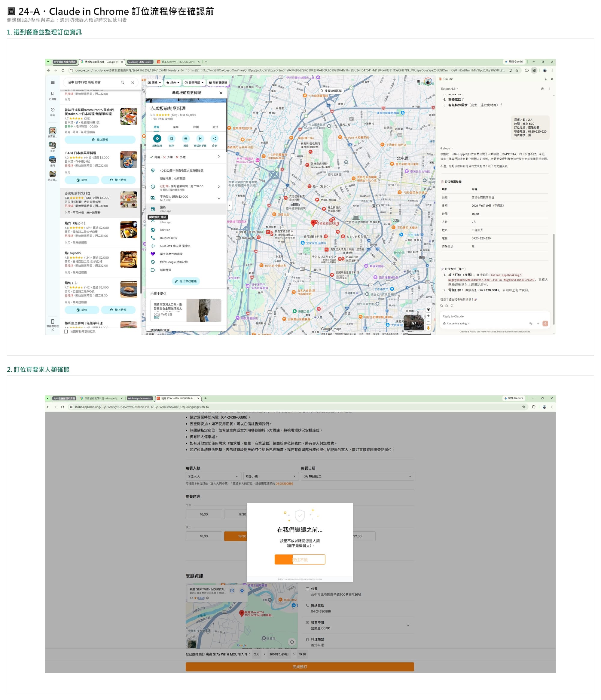Click the Claude chat panel scrollbar

point(554,279)
